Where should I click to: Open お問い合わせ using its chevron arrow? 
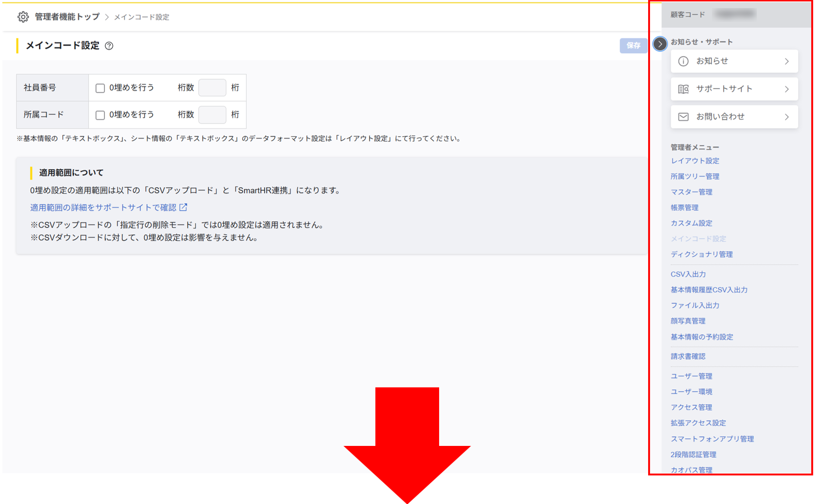pos(788,117)
